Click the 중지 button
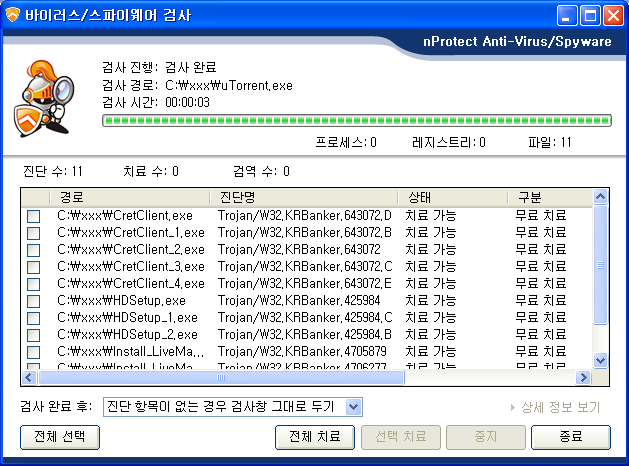Image resolution: width=629 pixels, height=466 pixels. 486,437
